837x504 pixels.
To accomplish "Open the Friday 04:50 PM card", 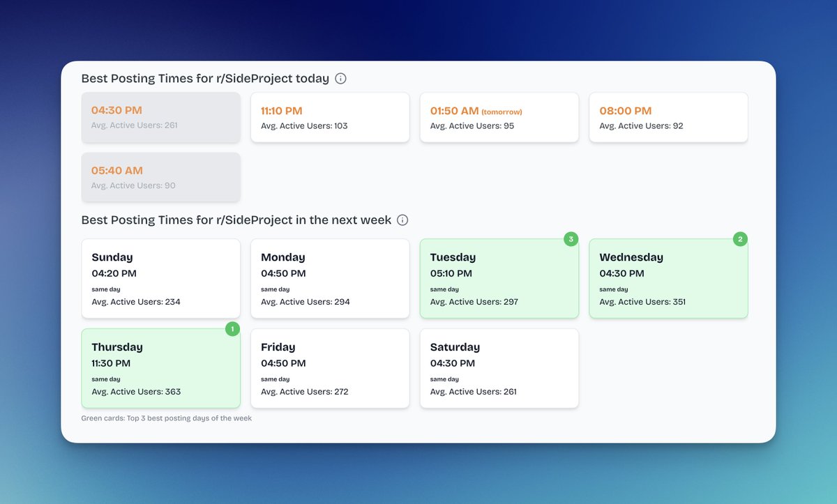I will coord(330,369).
